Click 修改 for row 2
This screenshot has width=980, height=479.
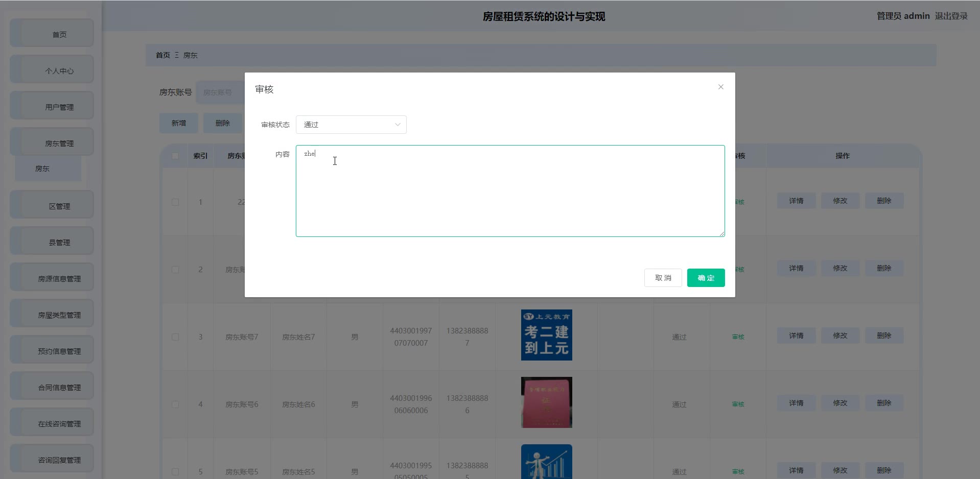[x=840, y=268]
